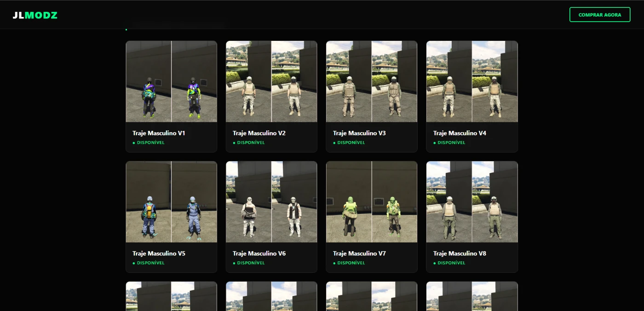
Task: Open the first partially visible card in bottom row
Action: click(171, 296)
